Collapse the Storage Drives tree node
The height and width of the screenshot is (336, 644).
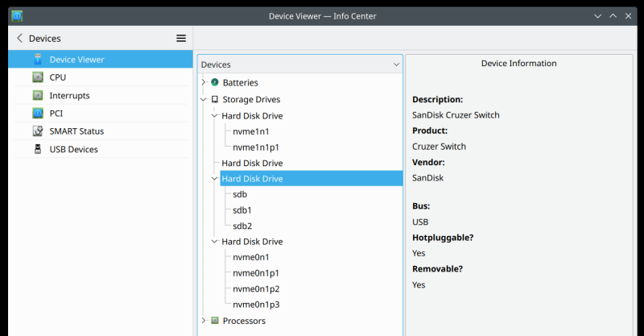click(204, 100)
